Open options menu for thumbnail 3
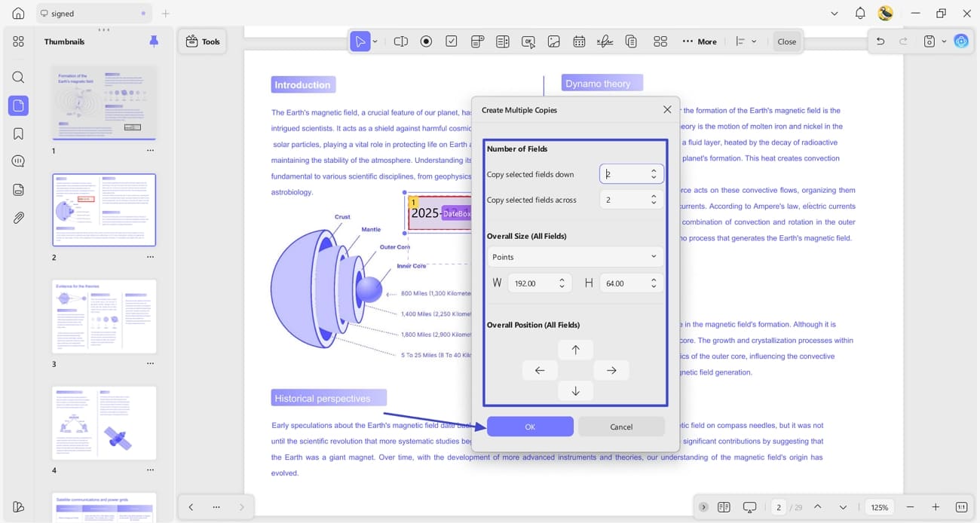This screenshot has height=523, width=980. (x=150, y=364)
